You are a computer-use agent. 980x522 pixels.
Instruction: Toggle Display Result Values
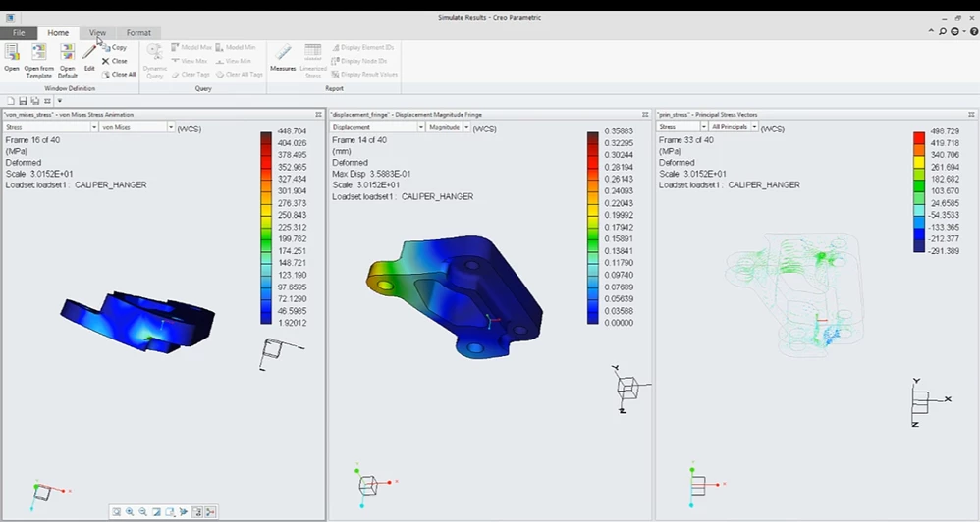pos(364,75)
